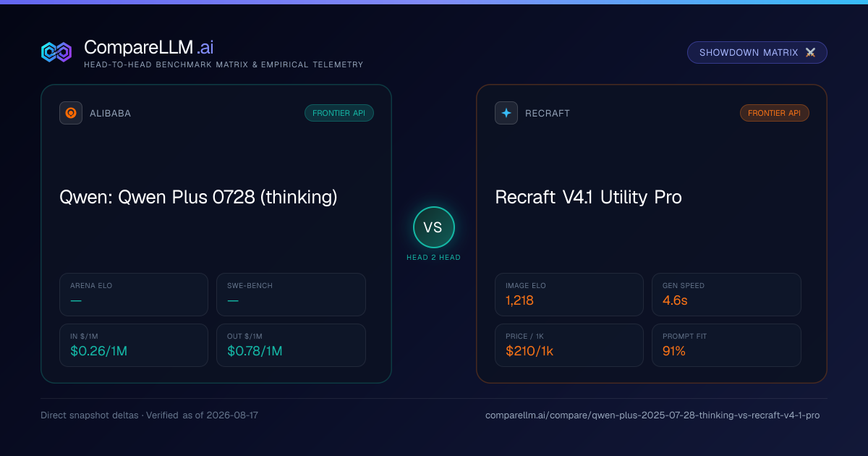Select the Recraft V4.1 Utility Pro title
This screenshot has height=456, width=868.
pyautogui.click(x=588, y=197)
